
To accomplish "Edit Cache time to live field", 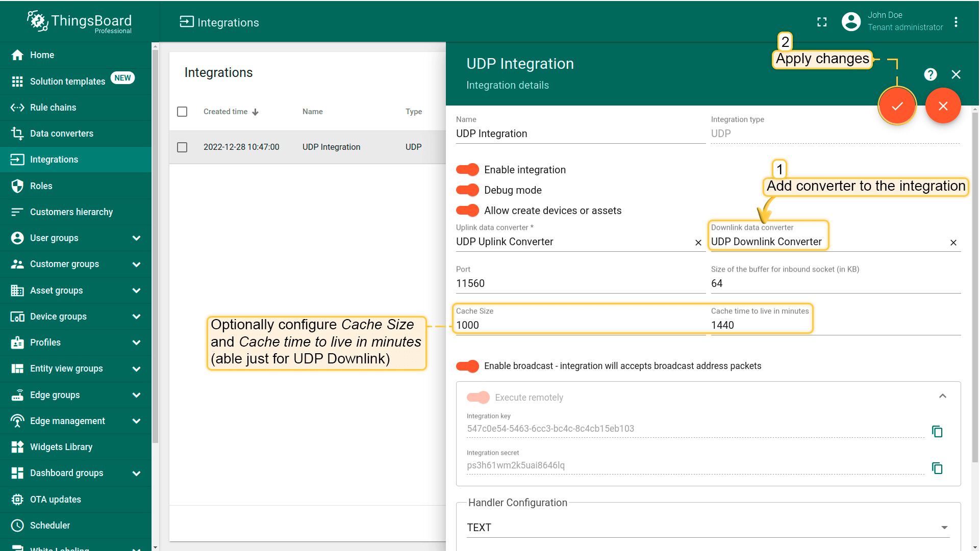I will pyautogui.click(x=836, y=325).
